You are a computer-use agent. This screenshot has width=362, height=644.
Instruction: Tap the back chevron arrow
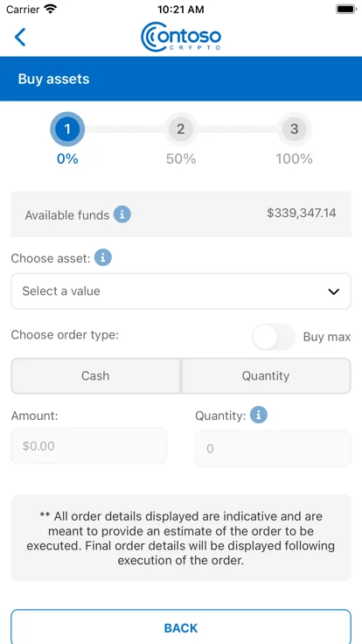pyautogui.click(x=20, y=37)
